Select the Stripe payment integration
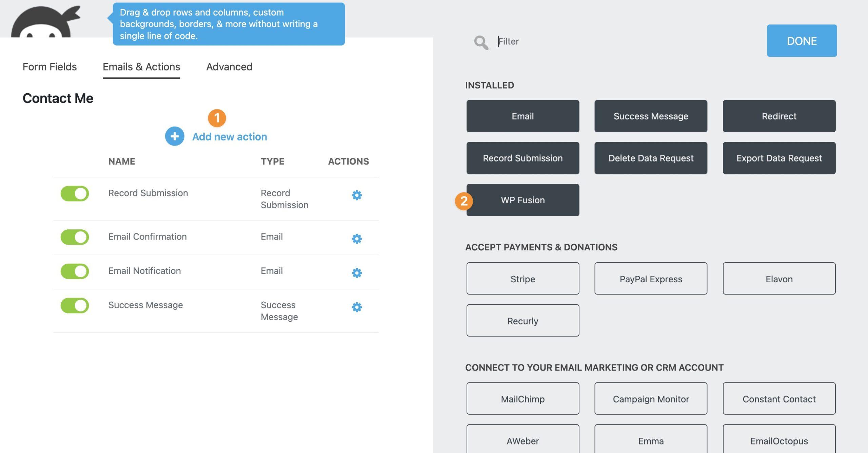 point(522,278)
